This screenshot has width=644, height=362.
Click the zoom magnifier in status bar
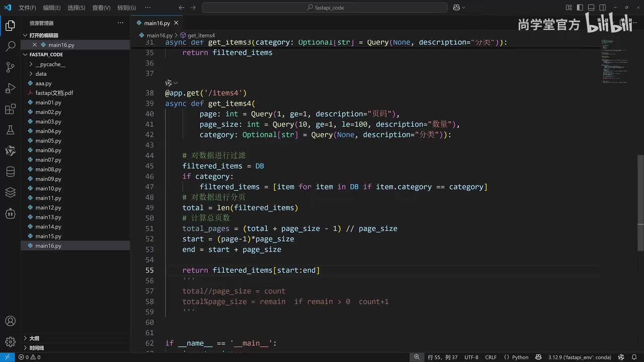417,357
